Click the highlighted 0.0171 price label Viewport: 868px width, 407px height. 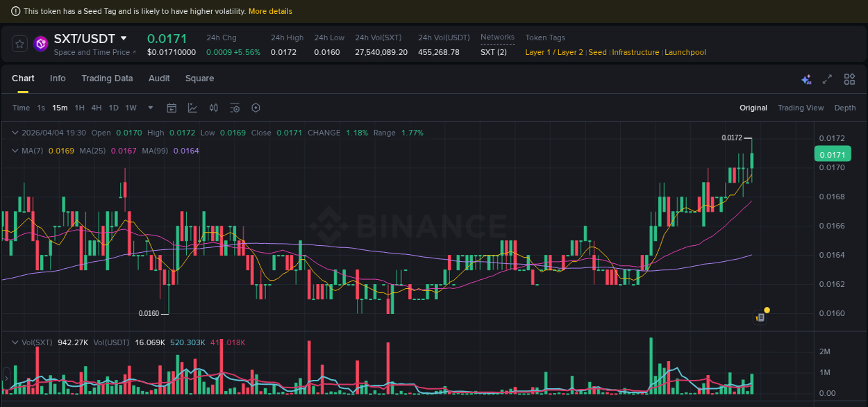(x=833, y=153)
